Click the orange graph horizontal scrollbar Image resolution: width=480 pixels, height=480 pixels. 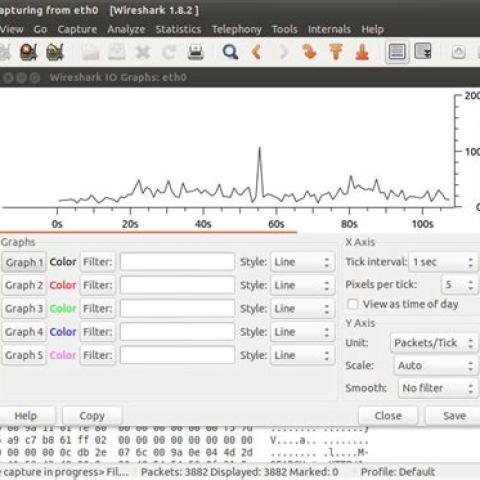coord(148,232)
